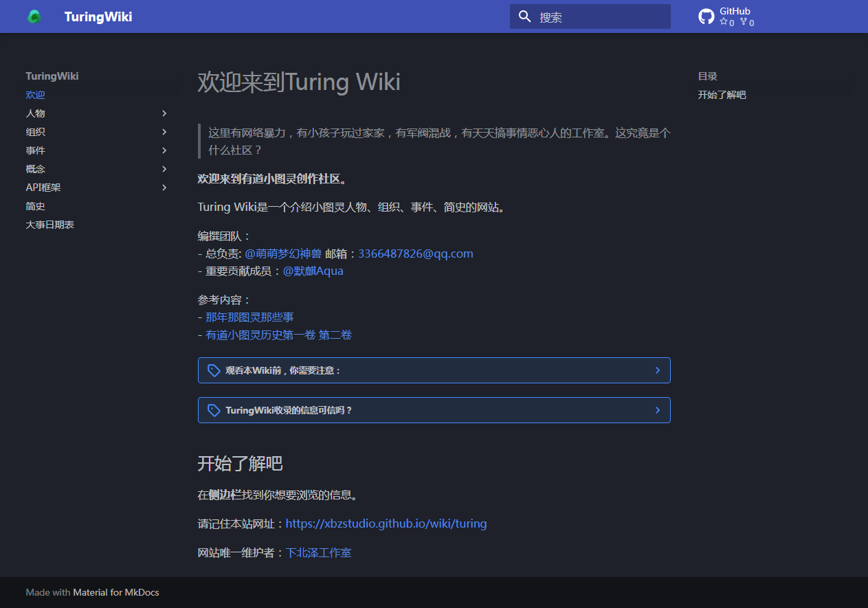Click the green TuringWiki logo icon
The image size is (868, 608).
[34, 16]
